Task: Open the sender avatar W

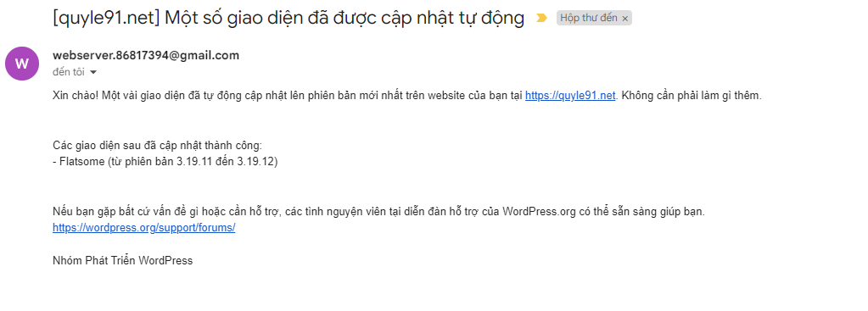Action: (22, 64)
